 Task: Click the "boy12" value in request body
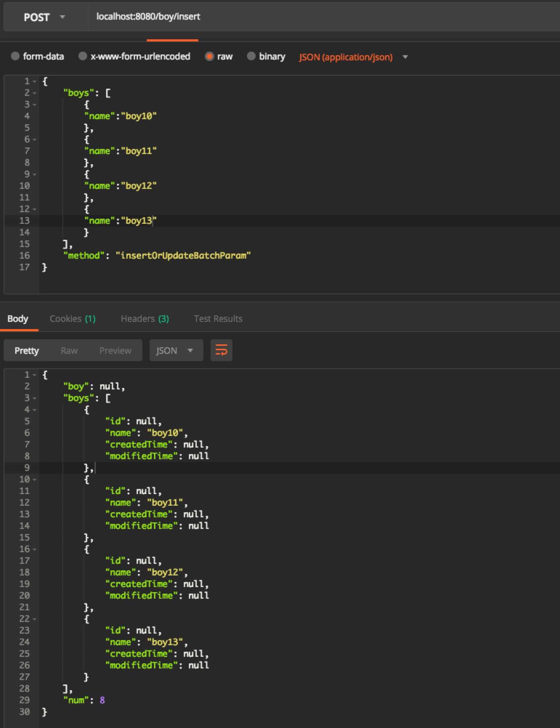[139, 186]
